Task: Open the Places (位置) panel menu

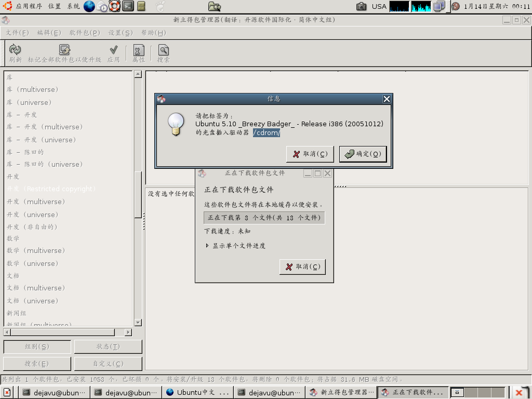Action: pyautogui.click(x=54, y=6)
